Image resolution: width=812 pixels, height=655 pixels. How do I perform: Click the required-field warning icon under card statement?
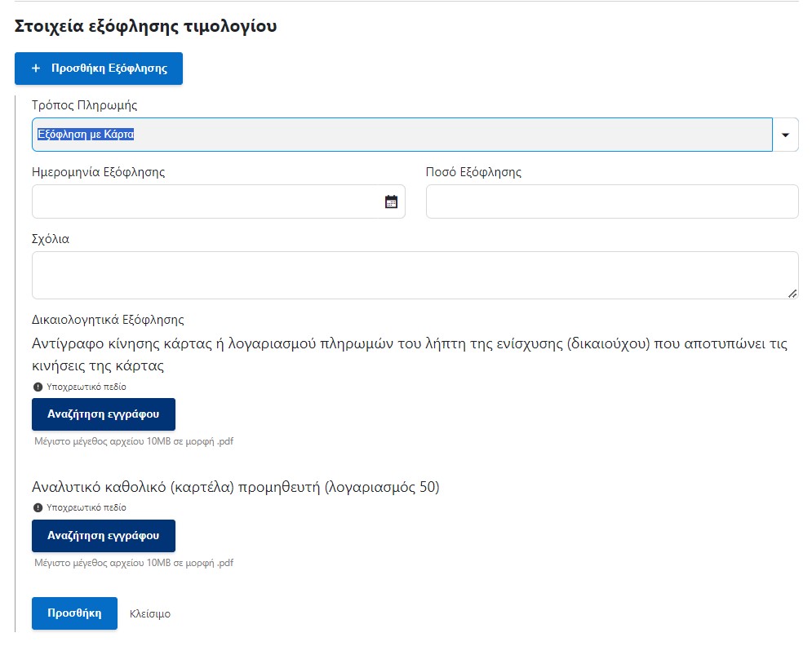[x=38, y=387]
